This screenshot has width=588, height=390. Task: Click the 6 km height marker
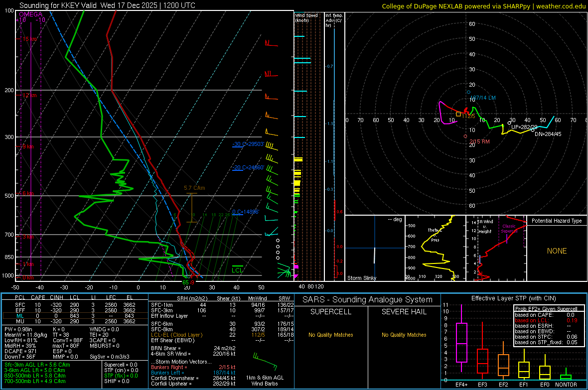point(28,193)
